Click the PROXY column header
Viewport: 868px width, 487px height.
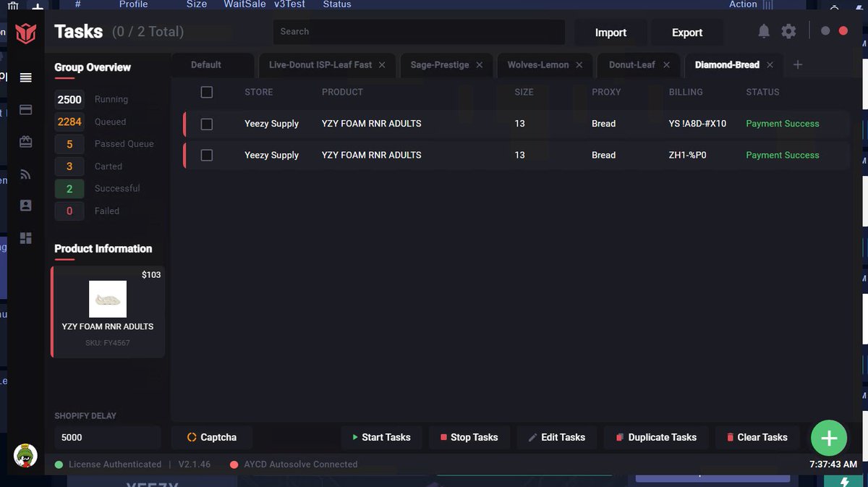606,93
